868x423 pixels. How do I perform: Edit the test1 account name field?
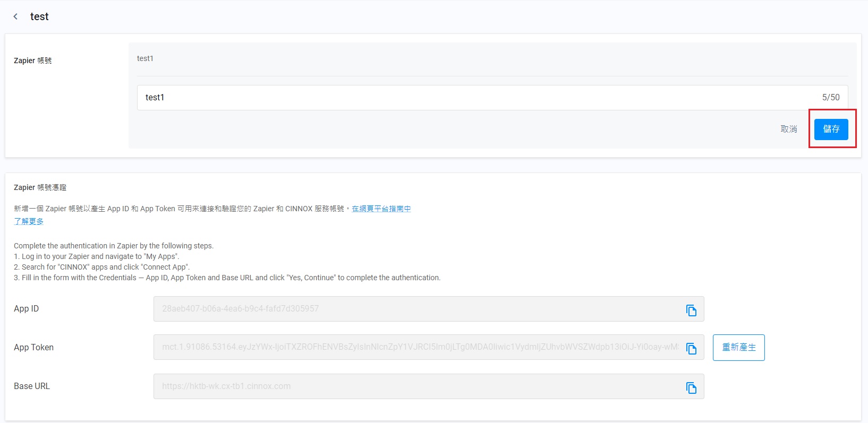tap(492, 98)
